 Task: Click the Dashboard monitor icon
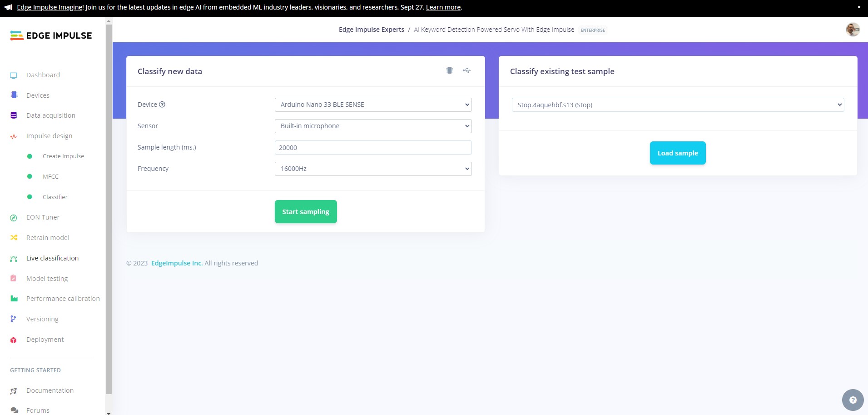14,75
